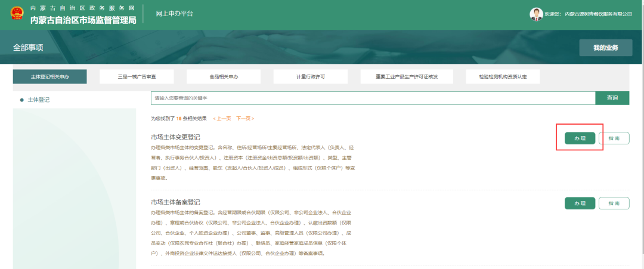
Task: Focus the keyword search input field
Action: click(x=373, y=98)
